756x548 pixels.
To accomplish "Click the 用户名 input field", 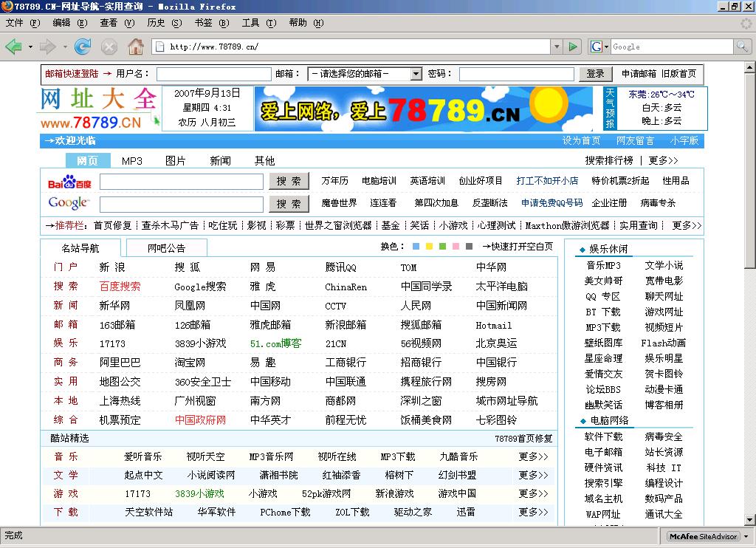I will click(213, 75).
